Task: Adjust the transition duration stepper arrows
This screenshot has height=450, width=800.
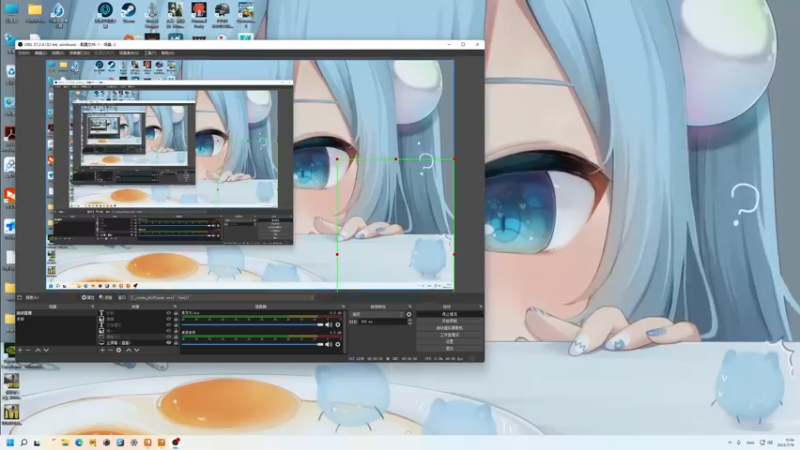Action: tap(410, 322)
